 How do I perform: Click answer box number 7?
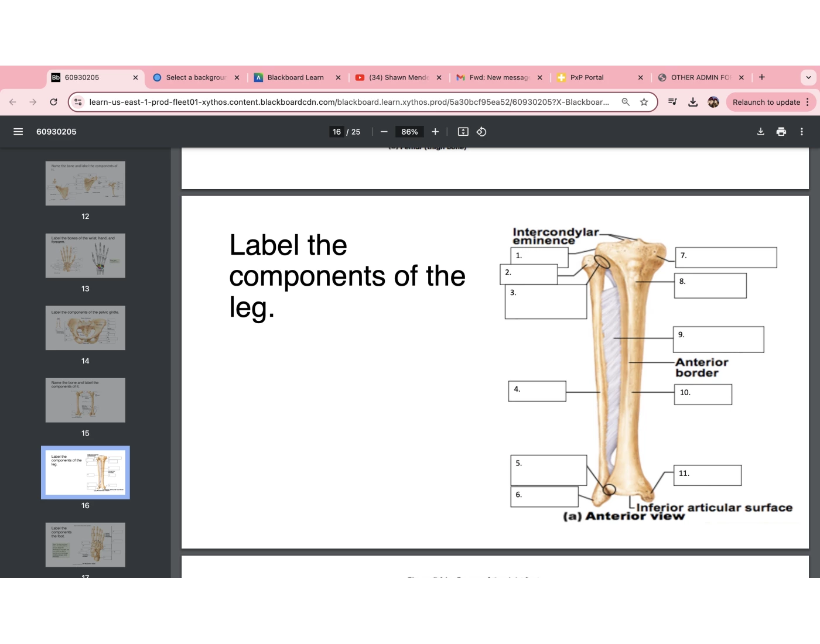coord(726,258)
